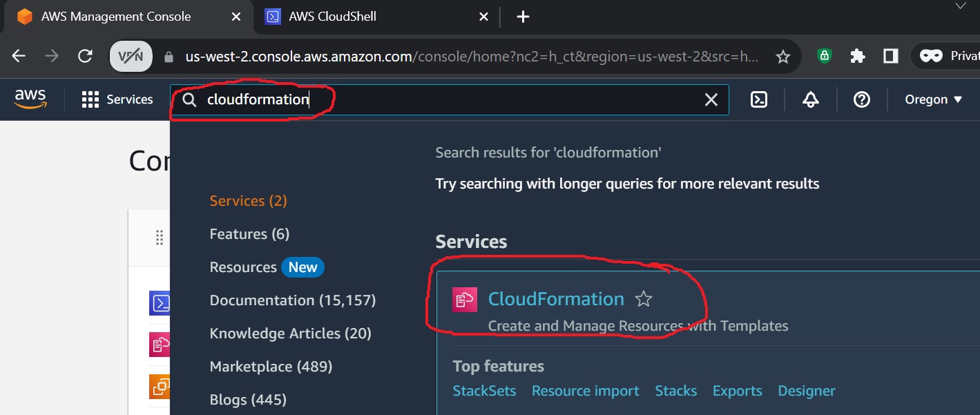Open the CloudShell terminal icon in the navbar

(758, 99)
